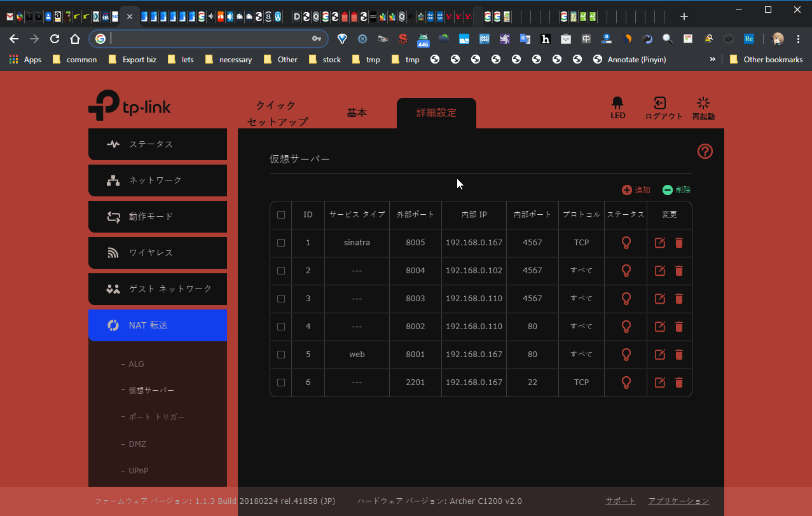The height and width of the screenshot is (516, 812).
Task: Click the 追加 add button
Action: coord(636,190)
